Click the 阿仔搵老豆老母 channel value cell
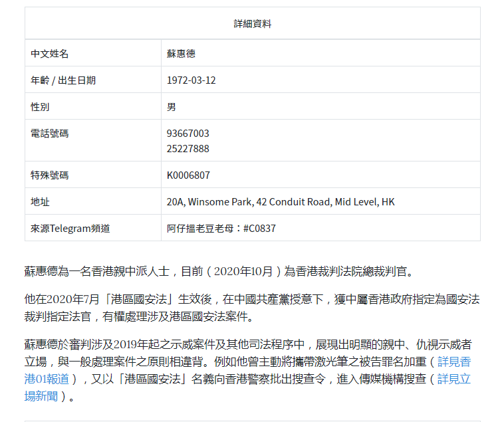The width and height of the screenshot is (504, 422). coord(320,229)
